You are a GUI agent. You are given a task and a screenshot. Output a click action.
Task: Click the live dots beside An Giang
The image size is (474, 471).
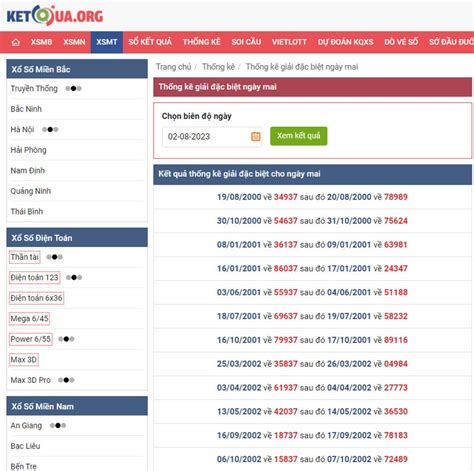(x=58, y=425)
